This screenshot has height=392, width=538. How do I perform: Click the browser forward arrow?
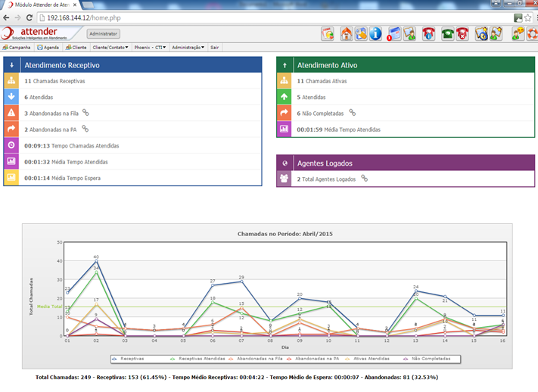(18, 18)
